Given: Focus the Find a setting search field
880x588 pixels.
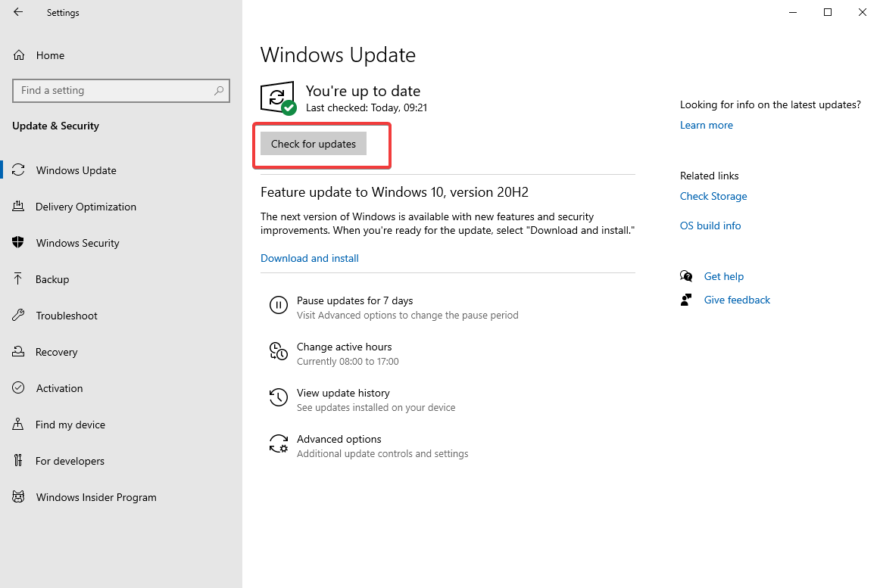Looking at the screenshot, I should (121, 90).
